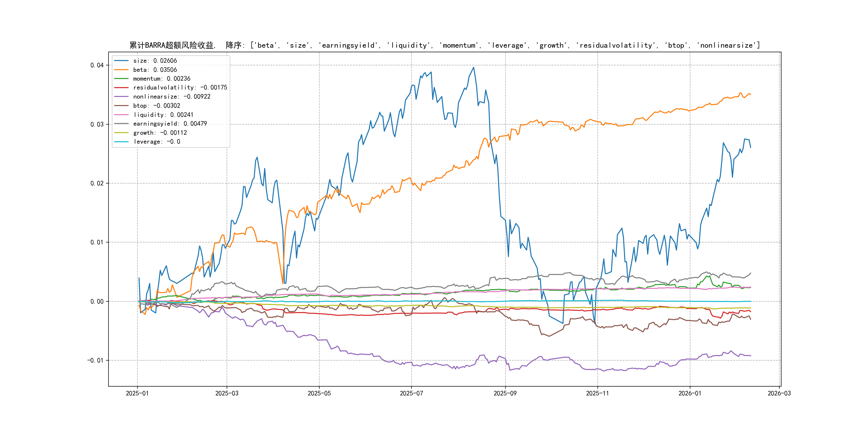The height and width of the screenshot is (434, 868).
Task: Click the 2025-11 x-axis tick label
Action: tap(597, 393)
